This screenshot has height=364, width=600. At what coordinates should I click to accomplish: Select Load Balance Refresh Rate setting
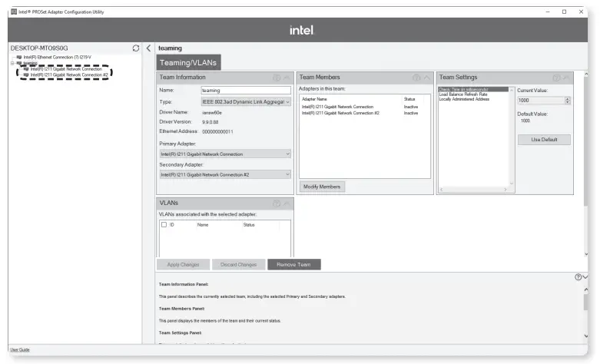tap(463, 94)
